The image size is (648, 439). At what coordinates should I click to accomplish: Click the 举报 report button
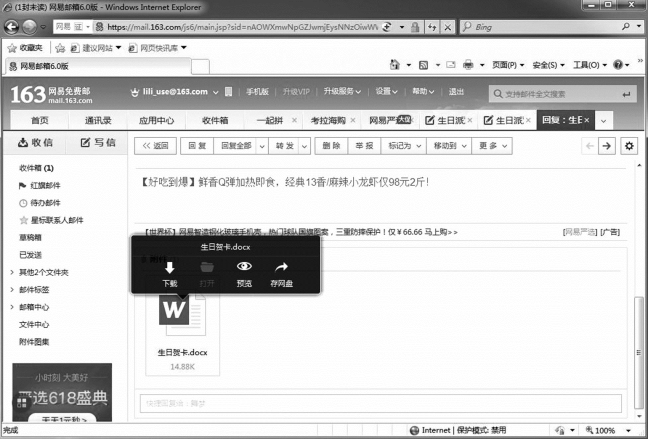[x=364, y=146]
